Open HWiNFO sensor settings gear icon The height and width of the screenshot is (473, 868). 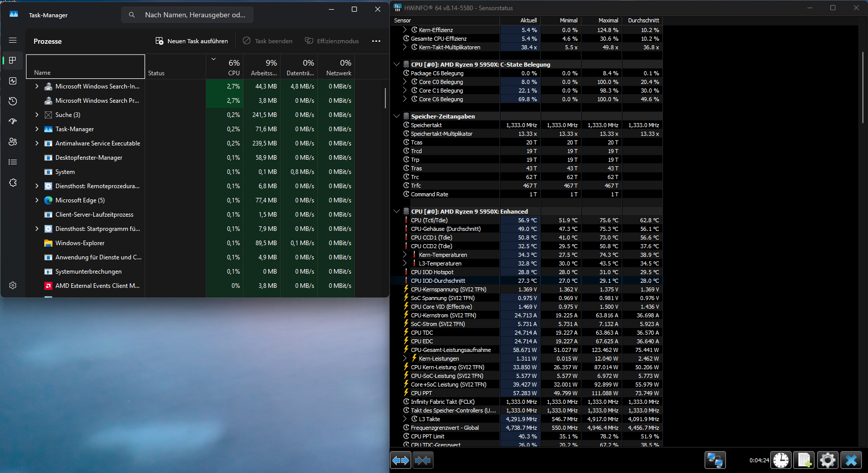[x=828, y=460]
